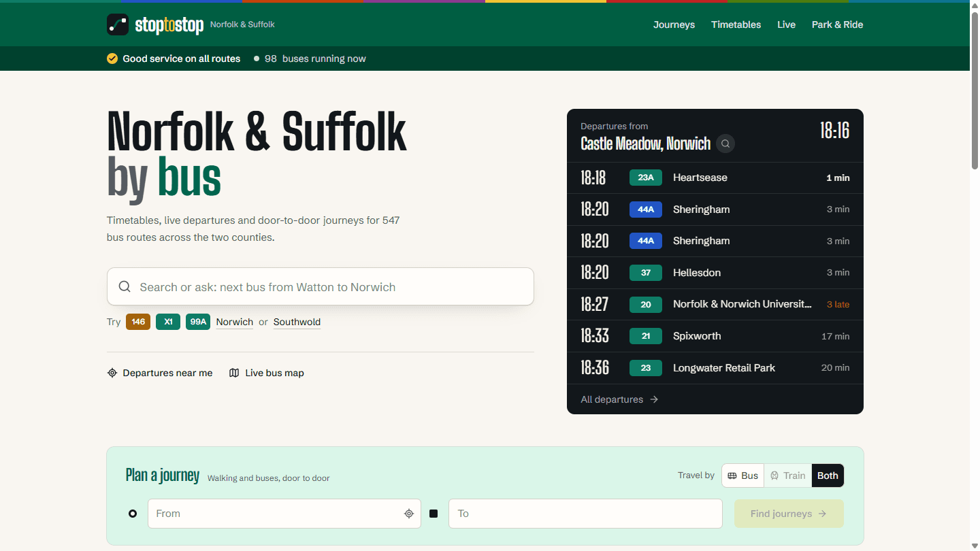Image resolution: width=980 pixels, height=551 pixels.
Task: Open the Live menu item
Action: pos(786,24)
